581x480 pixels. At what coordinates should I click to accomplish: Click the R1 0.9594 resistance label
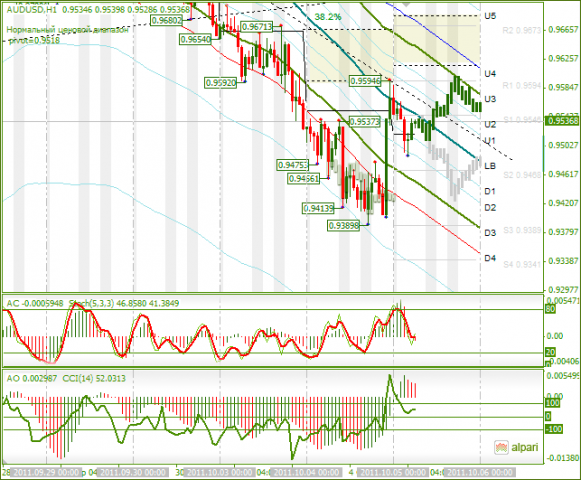pyautogui.click(x=522, y=86)
